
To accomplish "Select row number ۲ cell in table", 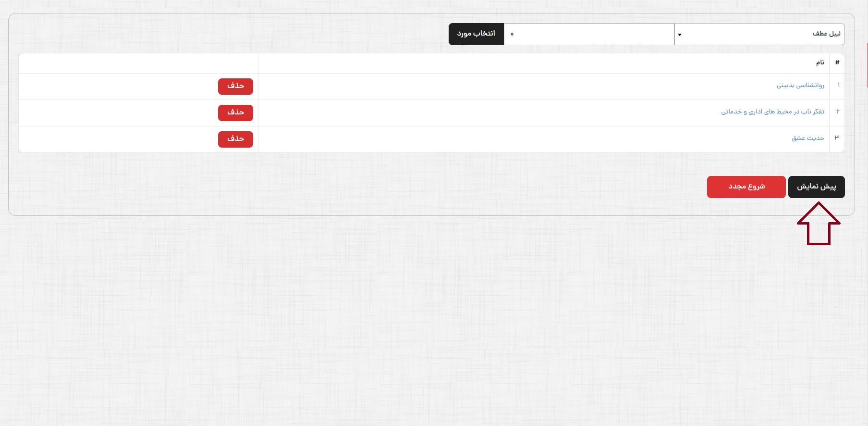I will coord(837,112).
